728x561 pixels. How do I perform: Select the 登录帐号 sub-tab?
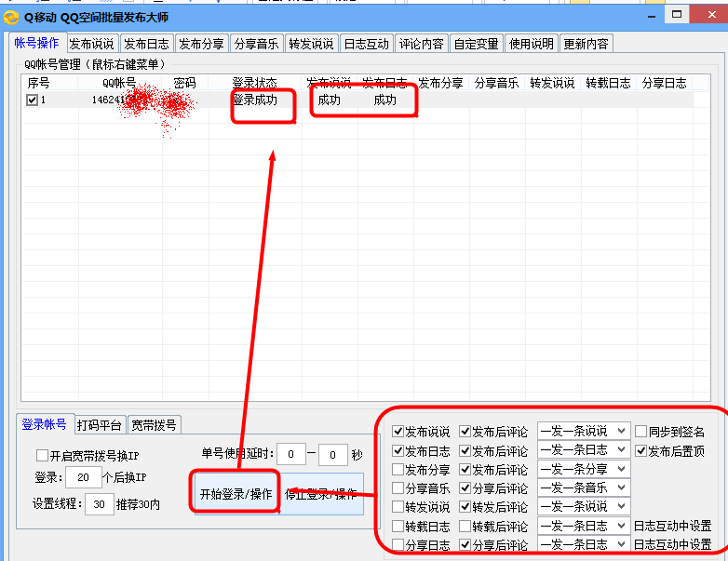point(44,424)
